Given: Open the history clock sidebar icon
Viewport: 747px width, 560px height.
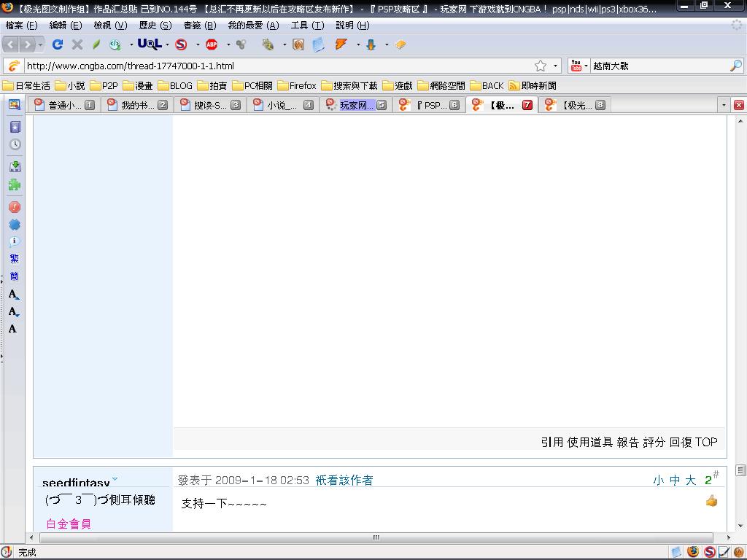Looking at the screenshot, I should point(14,144).
